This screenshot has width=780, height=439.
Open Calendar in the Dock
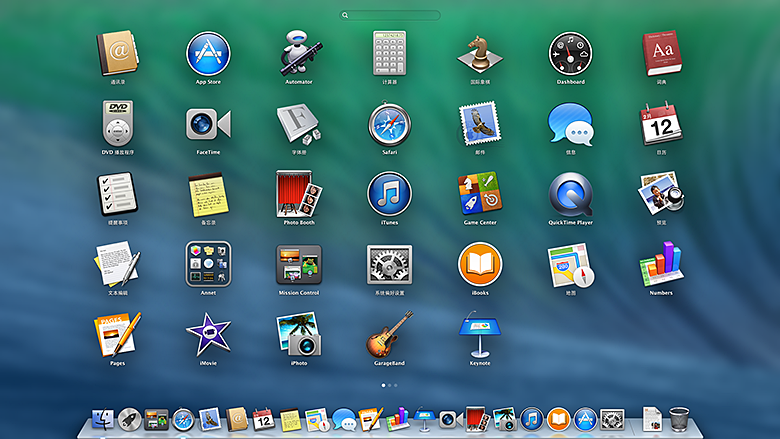264,420
